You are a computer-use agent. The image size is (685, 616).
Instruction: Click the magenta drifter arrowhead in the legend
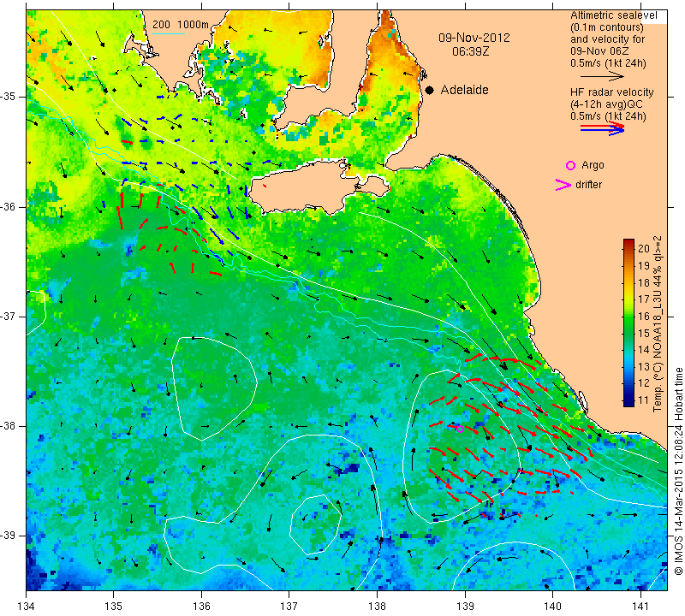(563, 185)
